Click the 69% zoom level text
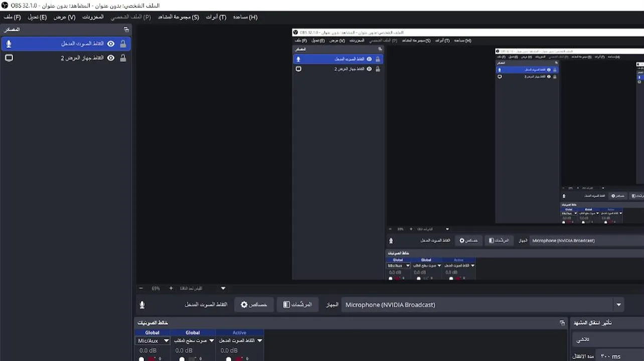Screen dimensions: 644x361 [x=156, y=288]
